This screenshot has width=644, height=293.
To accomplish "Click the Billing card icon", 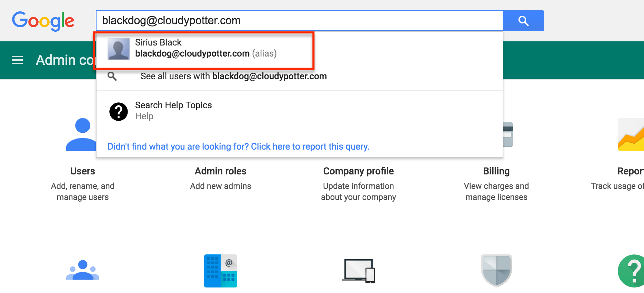I will click(508, 134).
